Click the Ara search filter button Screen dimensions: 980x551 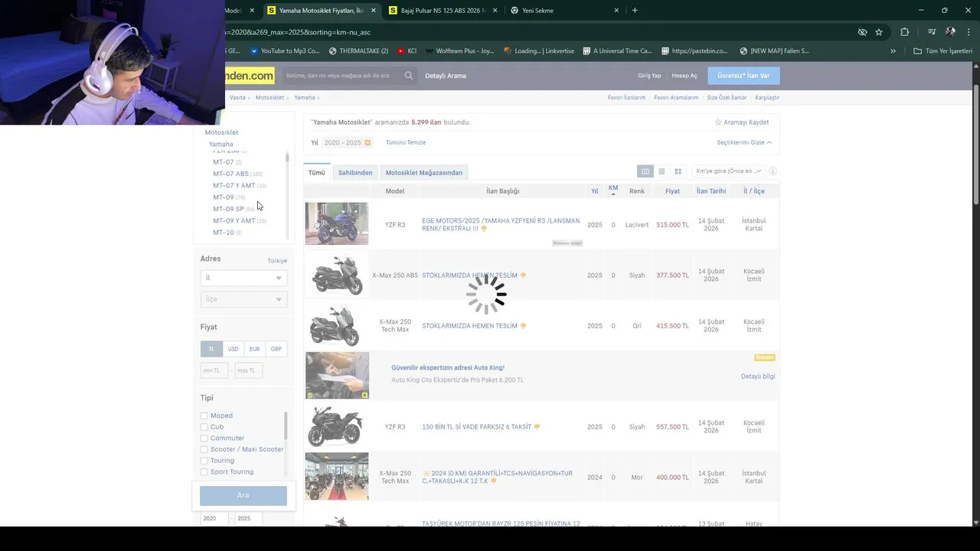click(x=243, y=496)
